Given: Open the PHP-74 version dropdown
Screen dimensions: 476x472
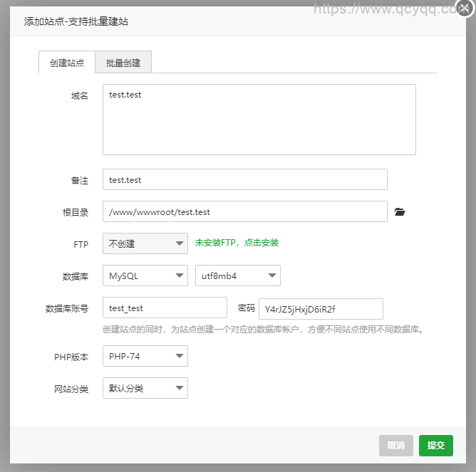Looking at the screenshot, I should tap(145, 356).
